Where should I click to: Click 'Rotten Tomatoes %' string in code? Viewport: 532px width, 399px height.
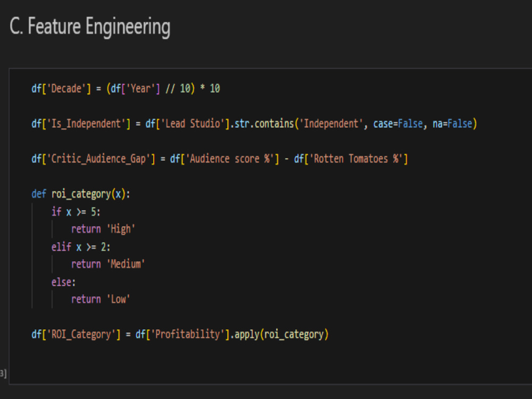tap(356, 159)
